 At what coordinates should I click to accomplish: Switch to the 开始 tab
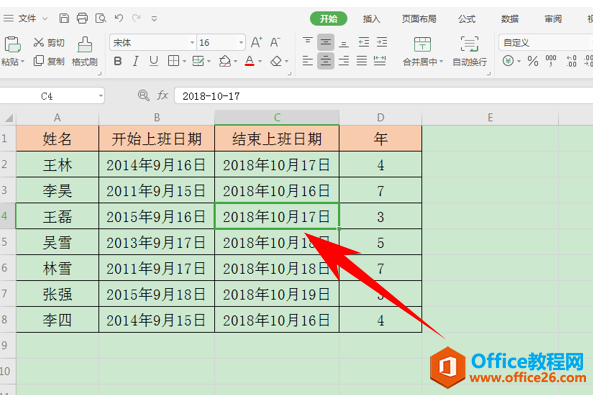click(x=328, y=19)
